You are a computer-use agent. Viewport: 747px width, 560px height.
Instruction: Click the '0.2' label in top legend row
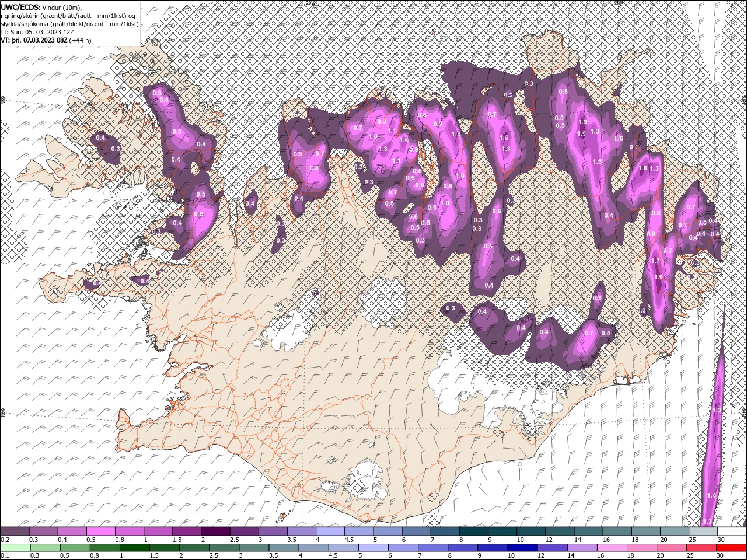(x=5, y=540)
